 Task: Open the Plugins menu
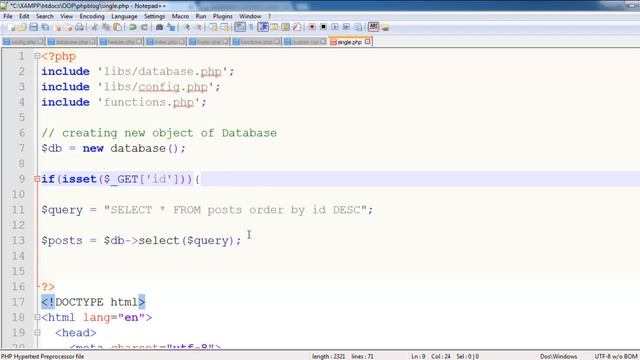222,16
